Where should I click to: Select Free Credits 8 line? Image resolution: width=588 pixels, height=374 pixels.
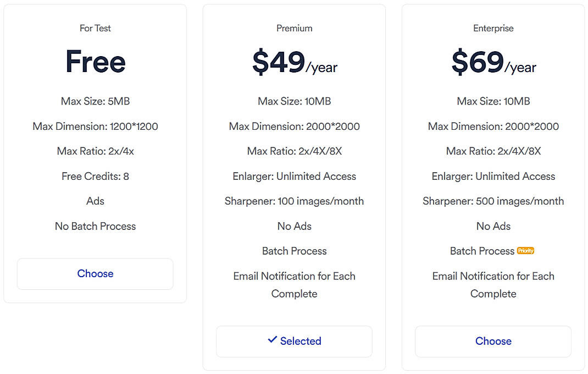(95, 176)
